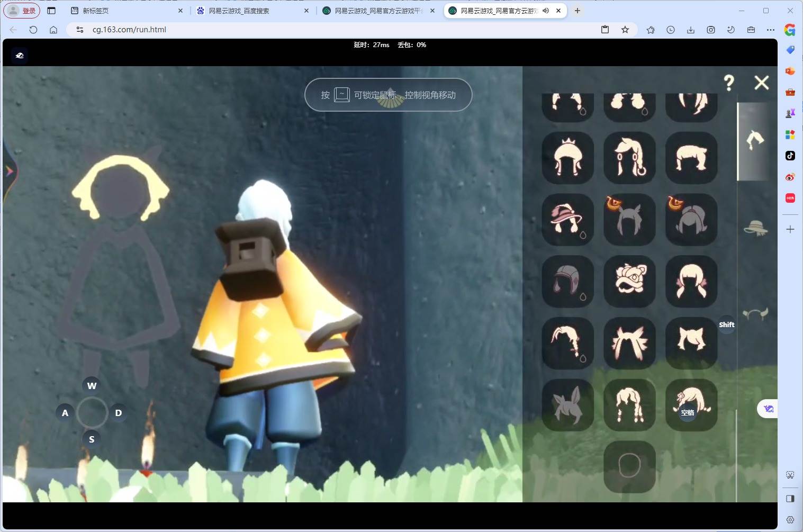Pick the low pigtails with pink bows
Screen dimensions: 803x532
coord(691,282)
